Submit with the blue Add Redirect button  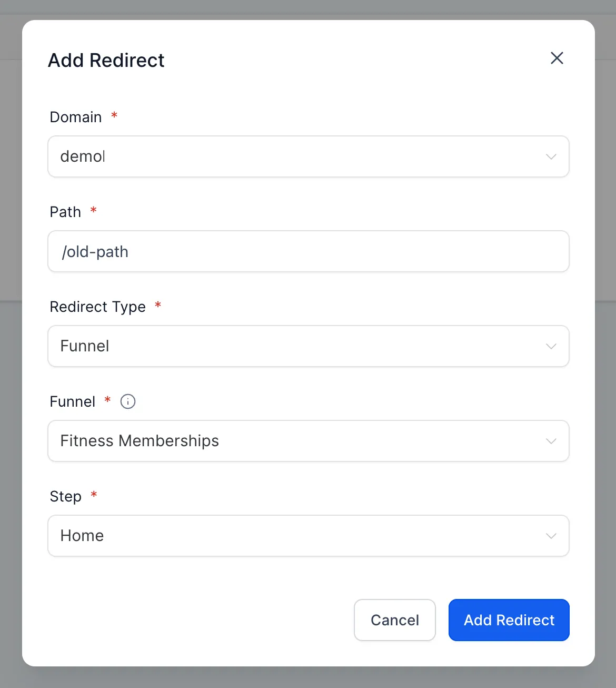(x=509, y=620)
